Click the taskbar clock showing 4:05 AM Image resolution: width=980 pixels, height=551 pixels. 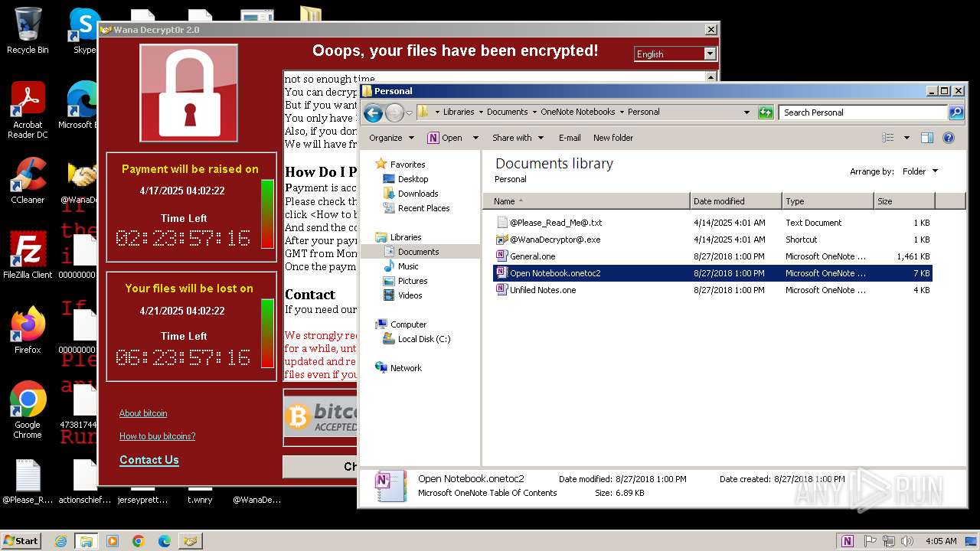940,541
